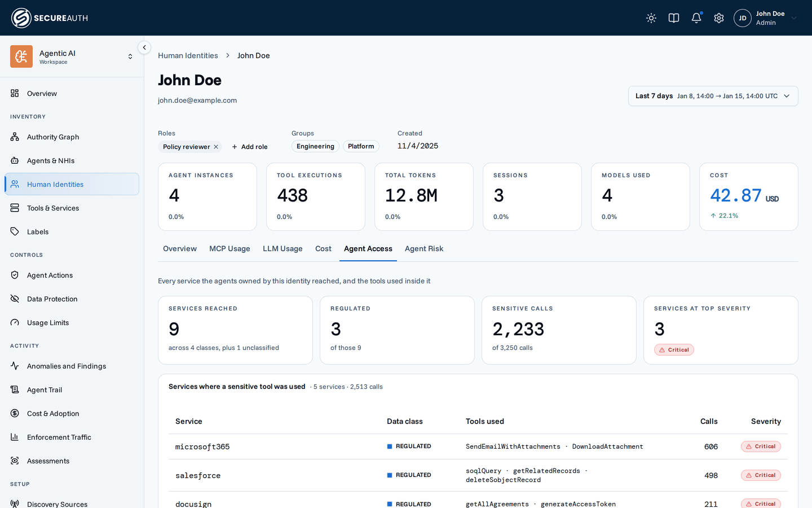Switch to the Agent Risk tab
Viewport: 812px width, 508px height.
tap(424, 249)
